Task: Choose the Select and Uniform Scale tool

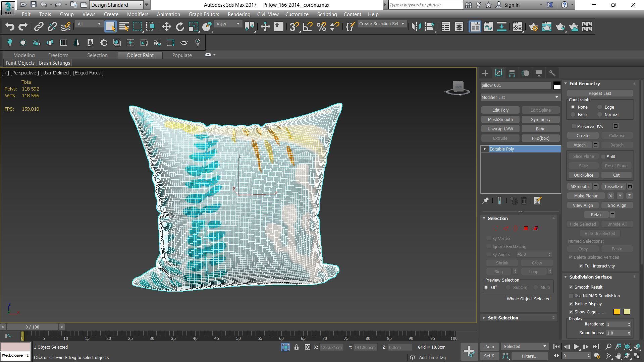Action: coord(194,27)
